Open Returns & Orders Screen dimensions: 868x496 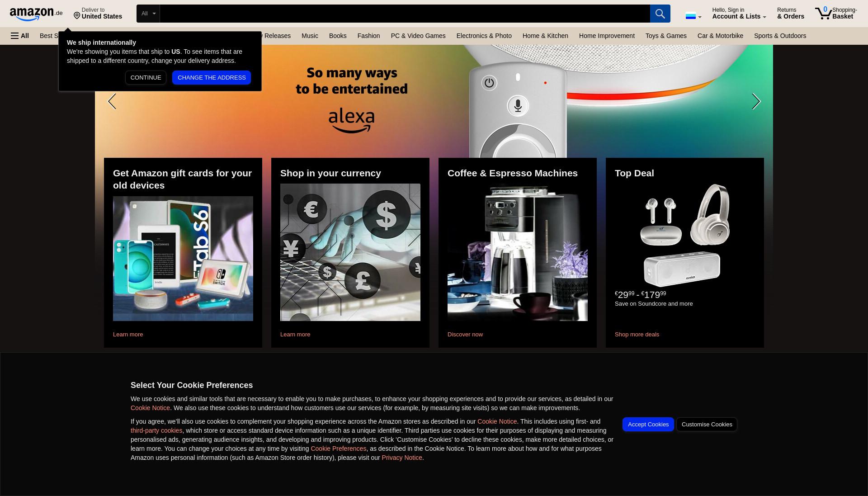coord(791,13)
